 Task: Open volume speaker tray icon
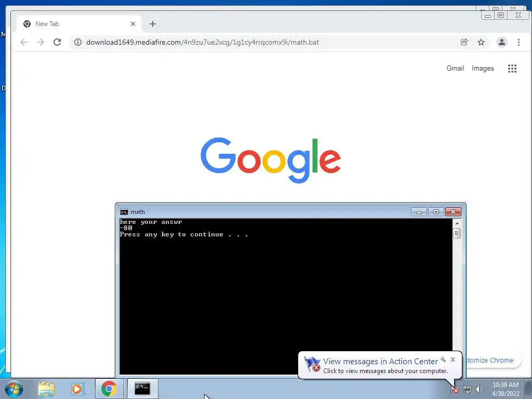tap(479, 390)
